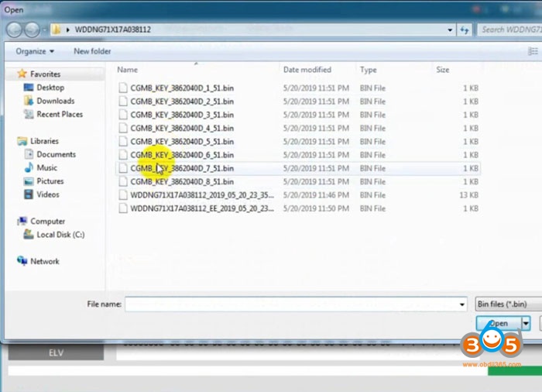Open the Bin files (*.bin) filter dropdown
The height and width of the screenshot is (392, 542).
[x=509, y=304]
